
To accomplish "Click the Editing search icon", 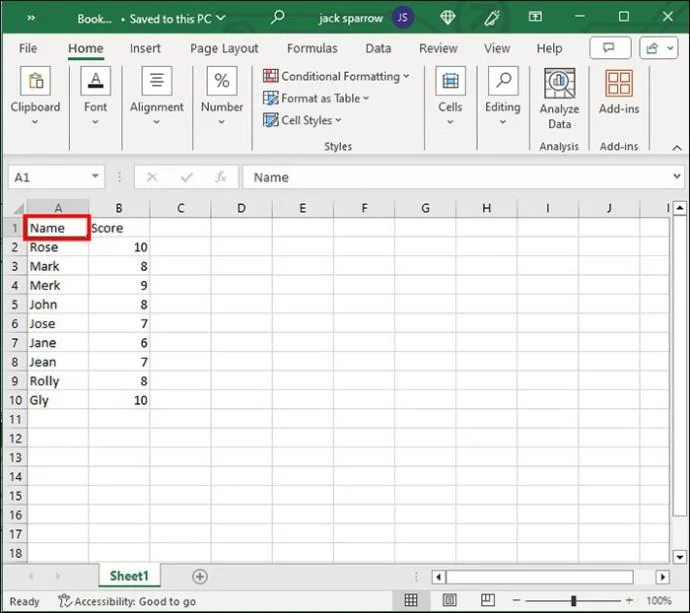I will point(502,83).
